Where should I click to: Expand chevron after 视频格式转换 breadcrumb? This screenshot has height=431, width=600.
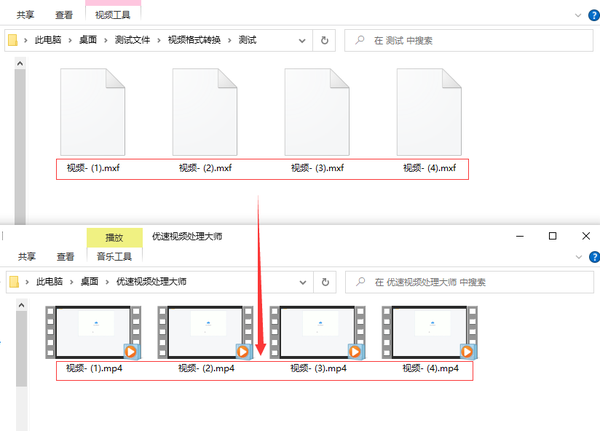click(x=230, y=40)
